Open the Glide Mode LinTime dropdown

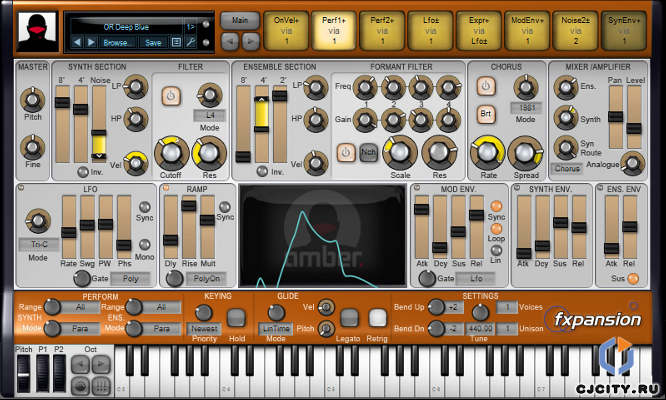[276, 329]
